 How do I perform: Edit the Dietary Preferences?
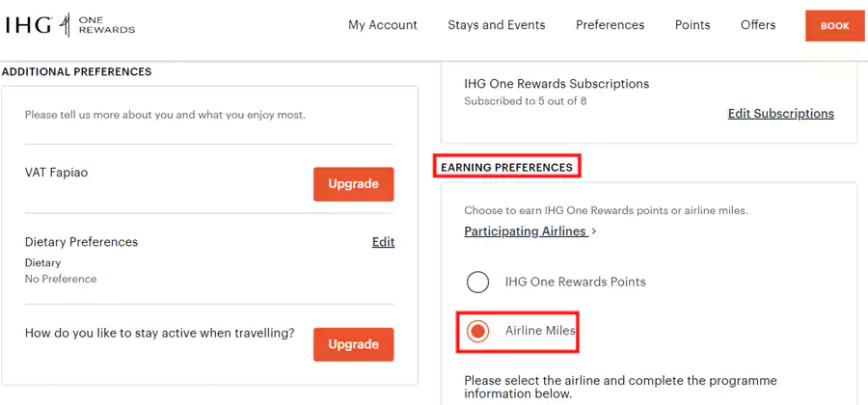(x=383, y=242)
